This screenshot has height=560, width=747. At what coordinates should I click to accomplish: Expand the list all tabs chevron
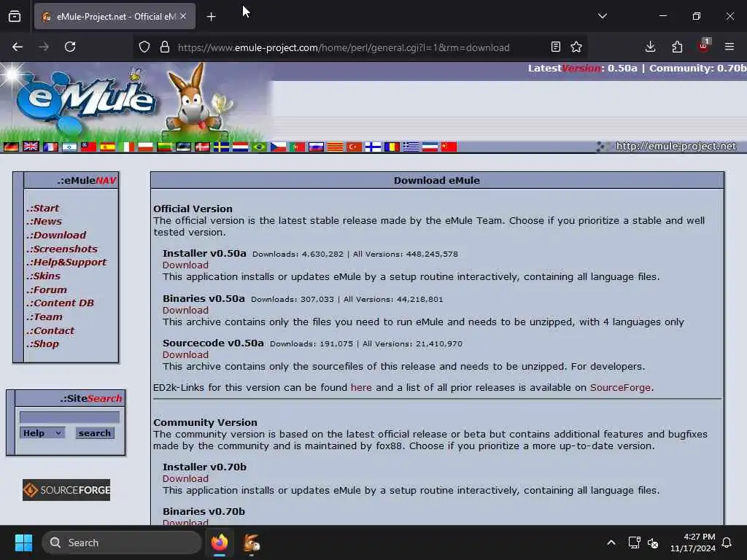pos(602,16)
